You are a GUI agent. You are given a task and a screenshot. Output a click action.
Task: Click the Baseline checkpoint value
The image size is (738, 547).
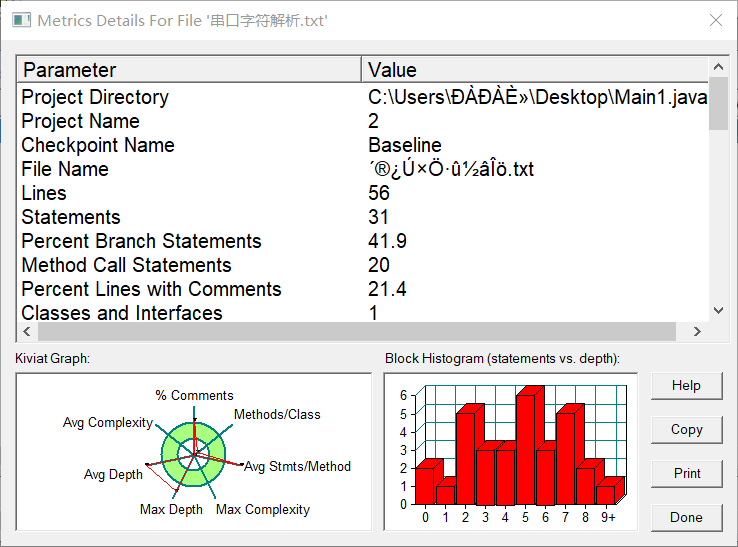coord(405,145)
